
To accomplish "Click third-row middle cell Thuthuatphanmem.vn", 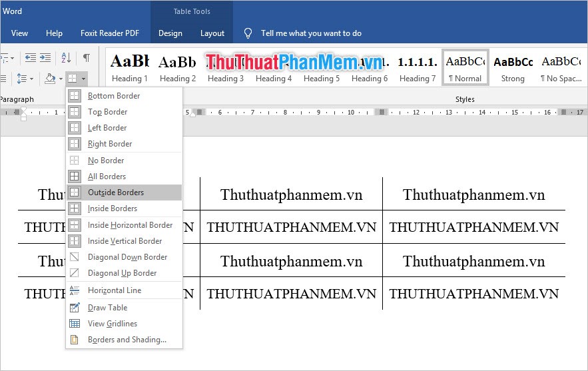I will point(292,261).
